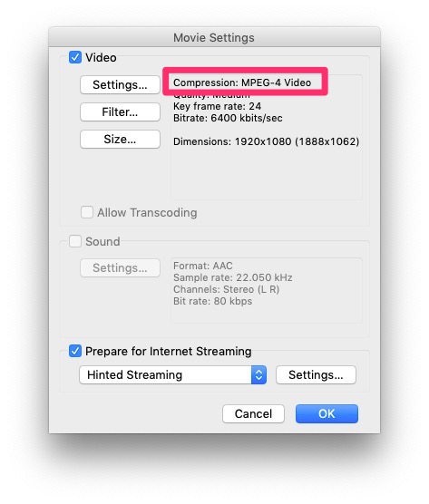Click the Movie Settings title bar
The height and width of the screenshot is (504, 429).
(x=214, y=37)
